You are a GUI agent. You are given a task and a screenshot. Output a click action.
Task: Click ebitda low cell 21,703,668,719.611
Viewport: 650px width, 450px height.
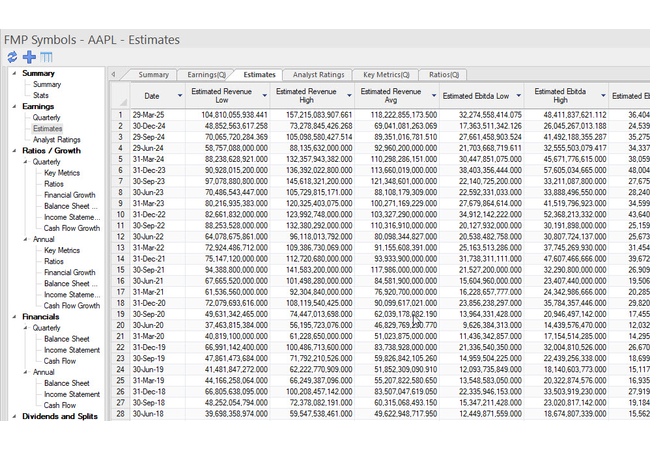pyautogui.click(x=481, y=148)
